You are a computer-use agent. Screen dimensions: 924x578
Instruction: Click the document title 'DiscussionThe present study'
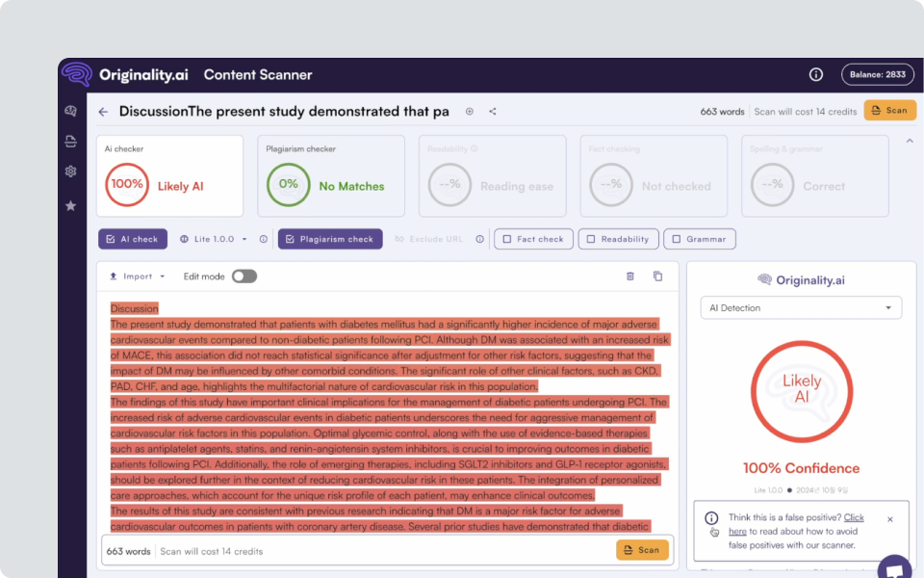(284, 112)
